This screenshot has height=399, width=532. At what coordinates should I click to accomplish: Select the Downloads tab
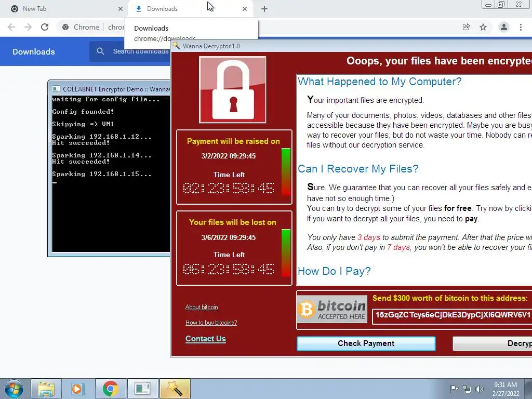coord(190,9)
